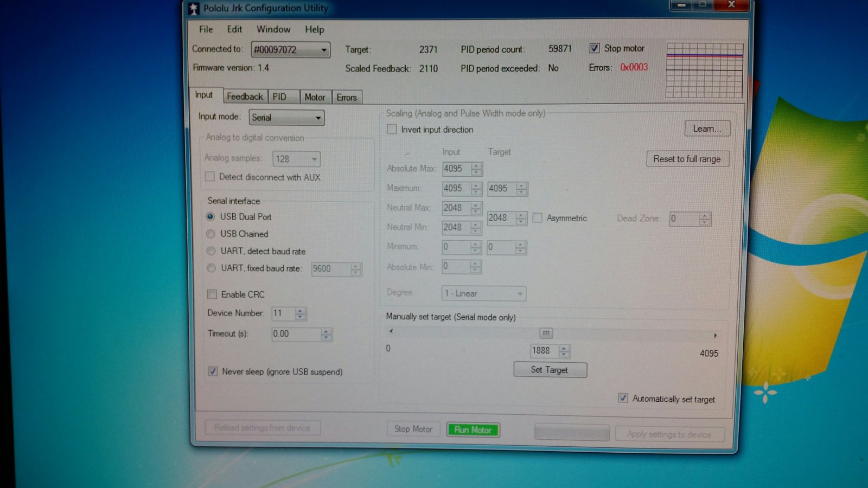Screen dimensions: 868x488
Task: Open the Help menu
Action: 314,30
